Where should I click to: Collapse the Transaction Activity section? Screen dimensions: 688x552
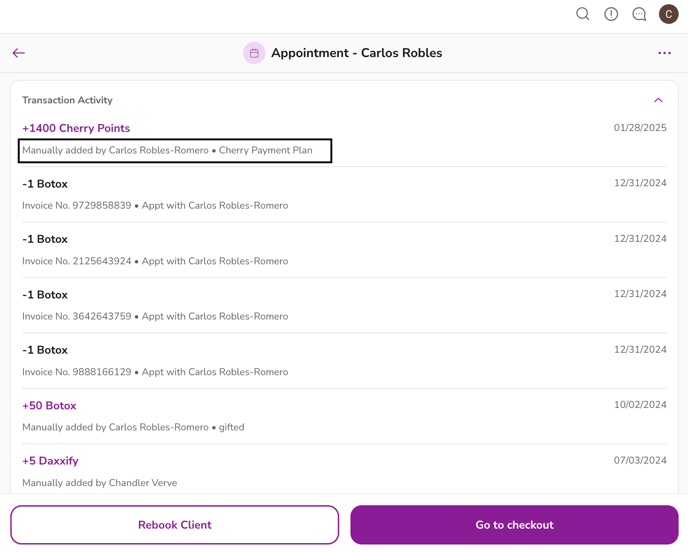pyautogui.click(x=658, y=100)
